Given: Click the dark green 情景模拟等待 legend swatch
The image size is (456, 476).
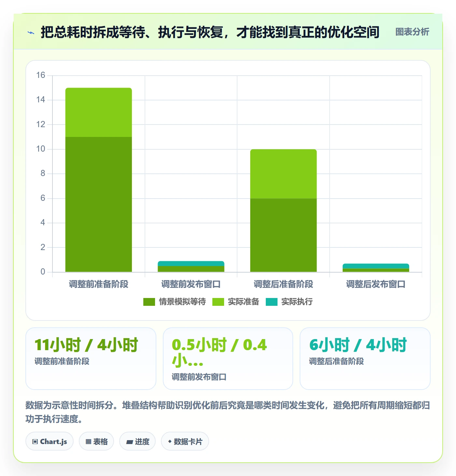Looking at the screenshot, I should tap(149, 302).
